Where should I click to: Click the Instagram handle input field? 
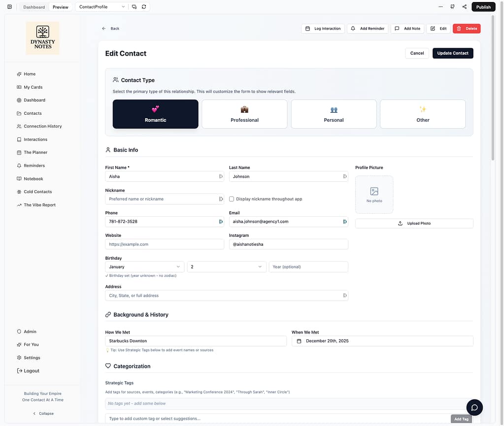tap(288, 244)
